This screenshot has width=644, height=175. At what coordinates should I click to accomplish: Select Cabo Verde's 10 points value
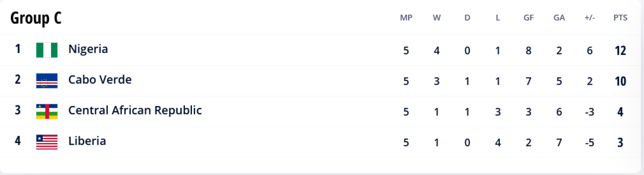[x=620, y=81]
